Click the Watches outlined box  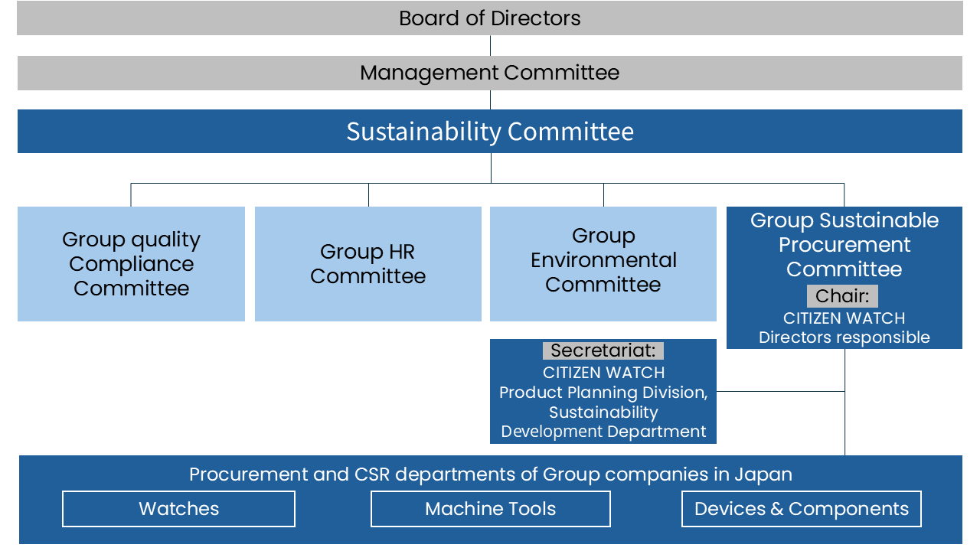pyautogui.click(x=178, y=509)
